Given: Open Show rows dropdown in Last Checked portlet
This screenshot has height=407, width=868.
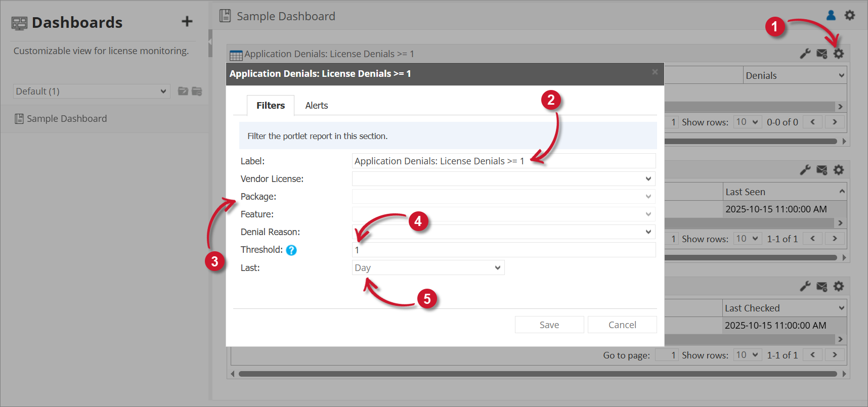Looking at the screenshot, I should pos(748,354).
